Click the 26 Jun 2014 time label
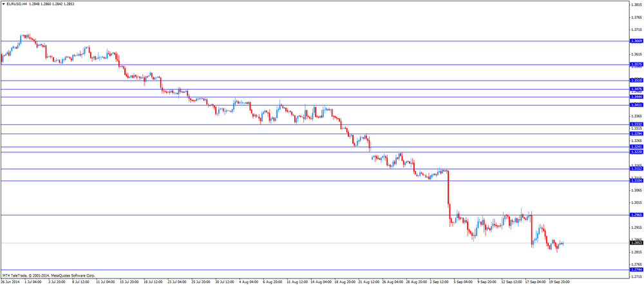The height and width of the screenshot is (285, 644). (10, 282)
